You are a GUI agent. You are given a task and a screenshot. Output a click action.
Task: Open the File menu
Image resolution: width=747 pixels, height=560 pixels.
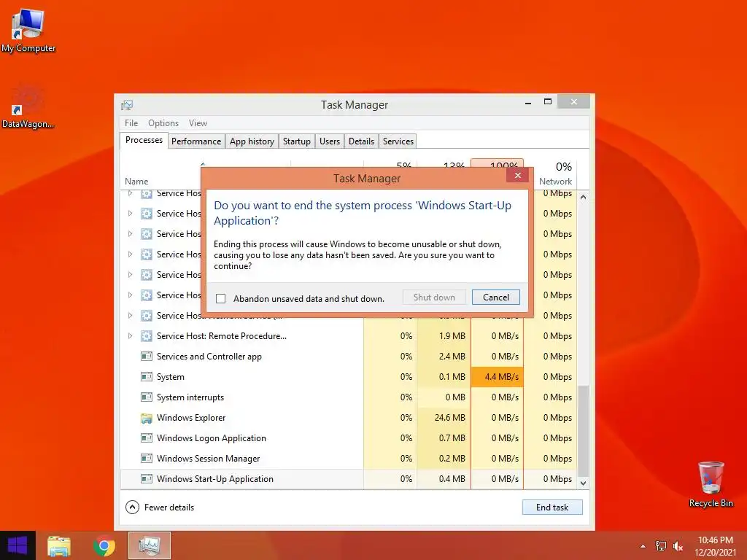[131, 122]
